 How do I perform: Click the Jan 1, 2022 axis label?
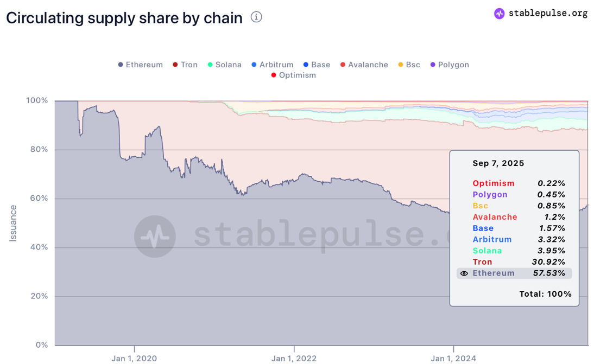(294, 358)
